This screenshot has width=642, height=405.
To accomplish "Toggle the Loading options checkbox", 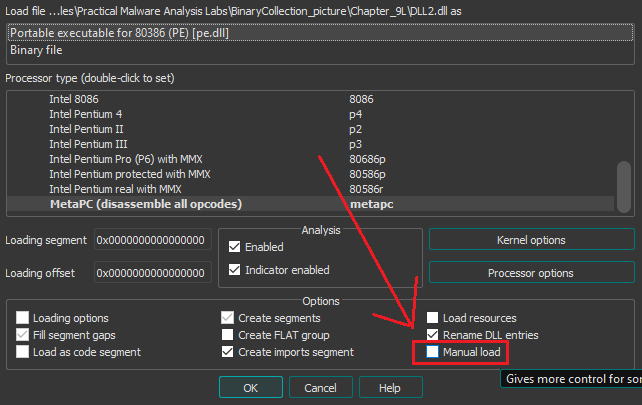I will click(x=23, y=317).
